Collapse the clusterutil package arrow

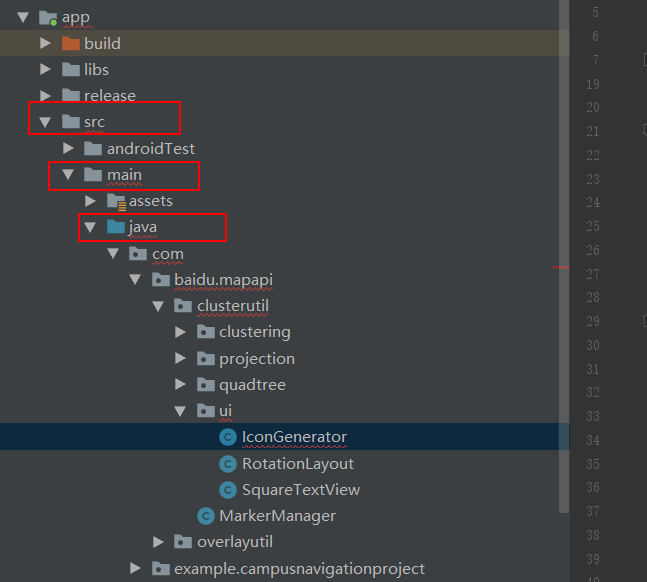pos(158,306)
